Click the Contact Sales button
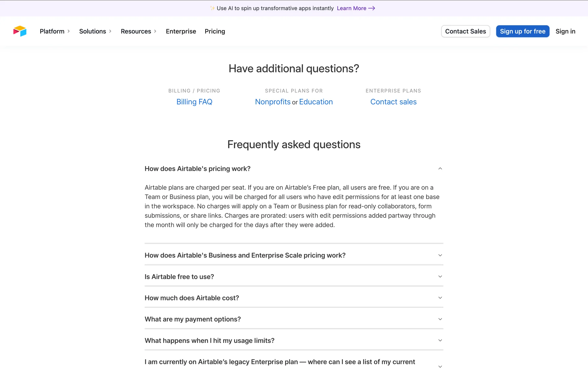This screenshot has width=588, height=368. tap(465, 31)
